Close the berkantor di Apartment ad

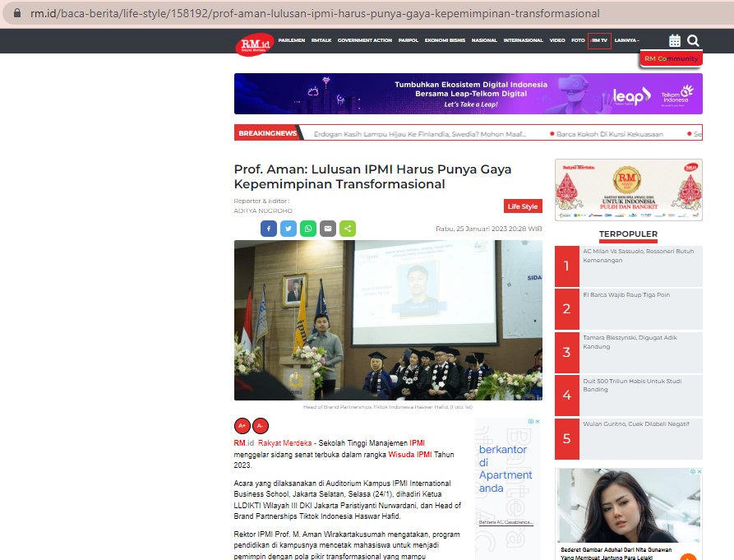pos(538,421)
